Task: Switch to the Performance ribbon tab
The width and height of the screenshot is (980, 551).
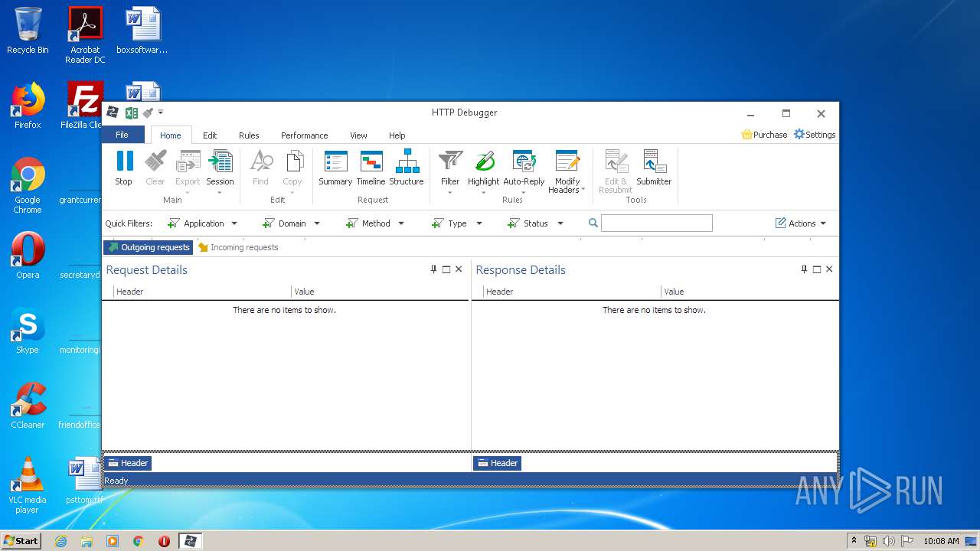Action: (x=304, y=135)
